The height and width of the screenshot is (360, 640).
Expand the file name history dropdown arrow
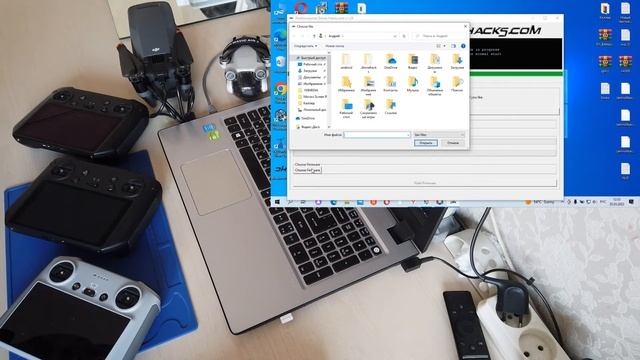click(408, 134)
